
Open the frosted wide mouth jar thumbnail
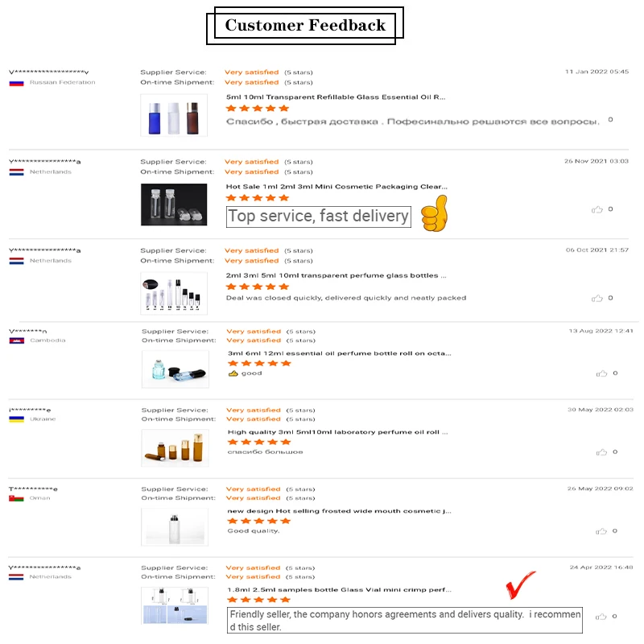pos(175,526)
